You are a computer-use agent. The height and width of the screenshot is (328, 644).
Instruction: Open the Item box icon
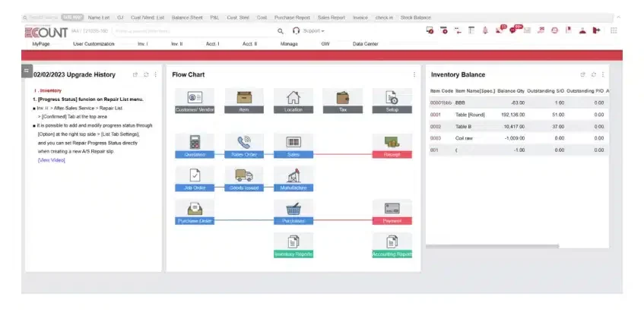tap(244, 100)
